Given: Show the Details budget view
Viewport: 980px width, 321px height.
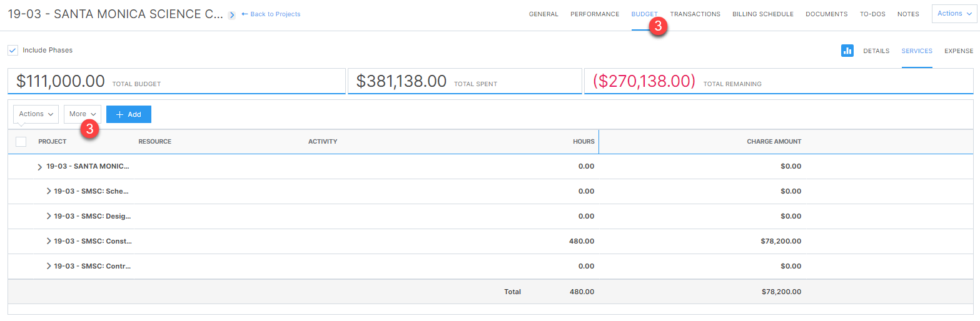Looking at the screenshot, I should click(876, 51).
